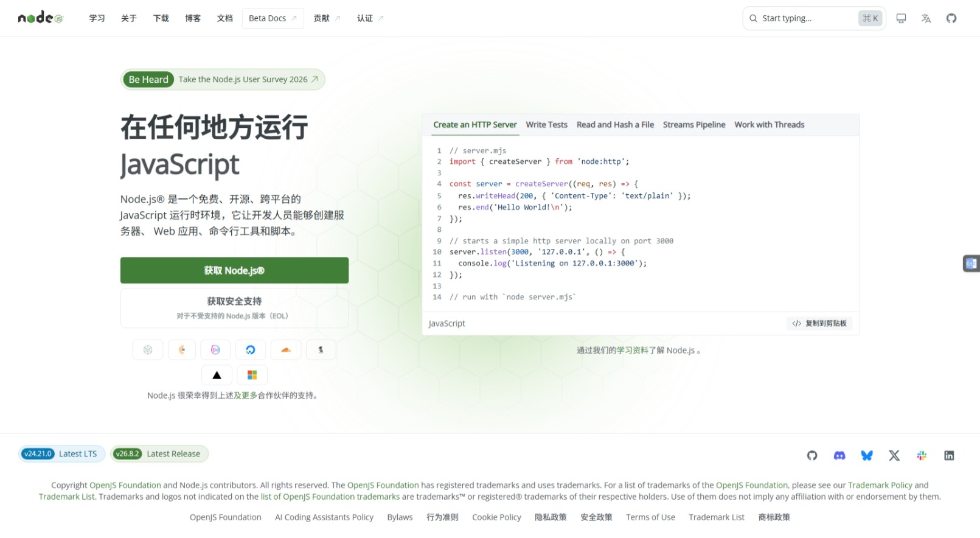This screenshot has width=980, height=538.
Task: Click the Be Heard badge
Action: (x=148, y=79)
